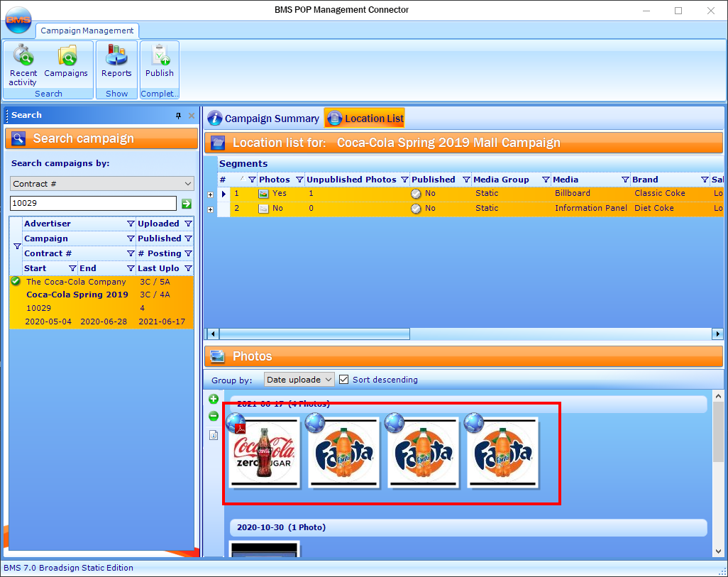Filter the Photos column in Segments
728x577 pixels.
pyautogui.click(x=299, y=180)
